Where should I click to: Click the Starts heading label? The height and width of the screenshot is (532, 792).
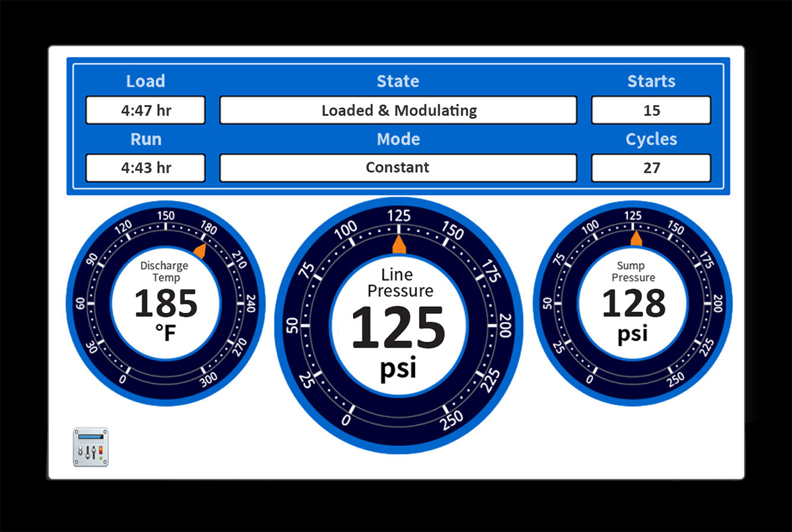tap(651, 81)
